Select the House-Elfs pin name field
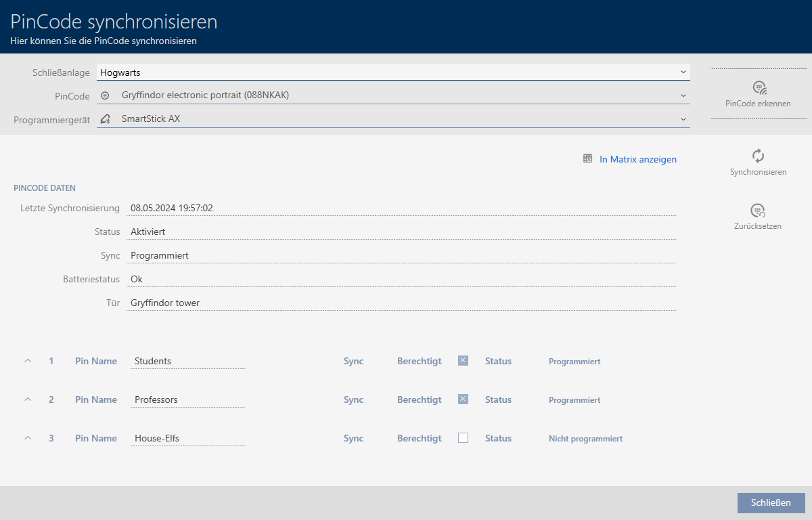This screenshot has width=812, height=520. click(188, 438)
